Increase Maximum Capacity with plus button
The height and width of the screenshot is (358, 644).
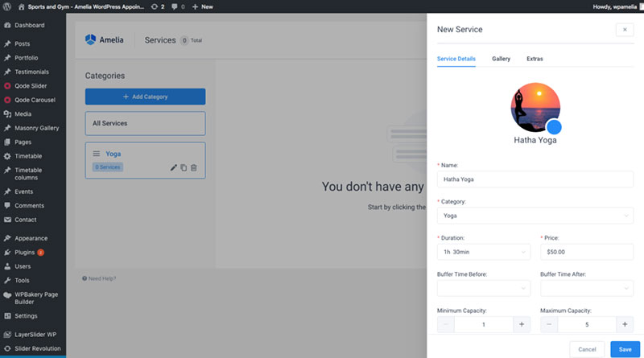pos(625,324)
